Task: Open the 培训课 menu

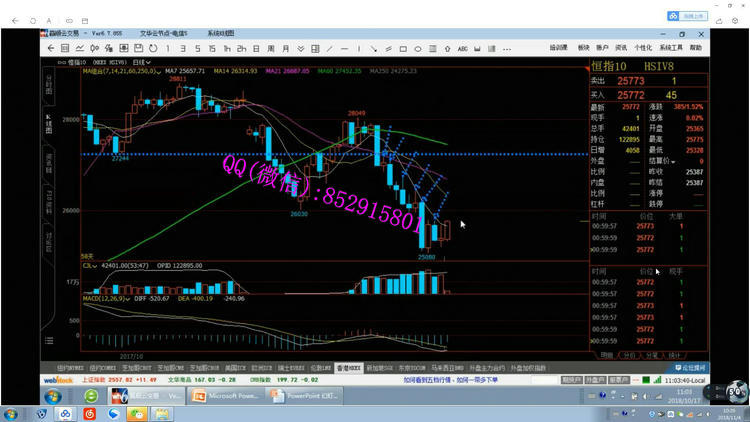Action: pos(558,47)
